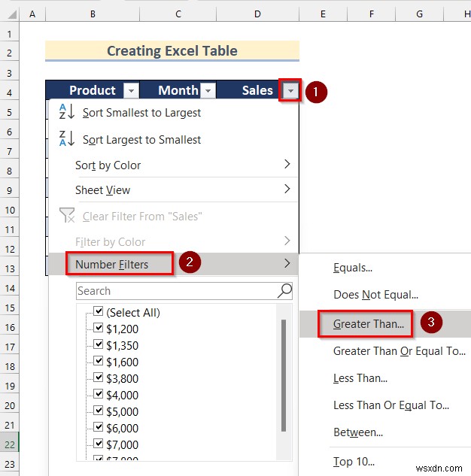Click the Clear Filter funnel icon
The image size is (471, 476).
(x=67, y=215)
